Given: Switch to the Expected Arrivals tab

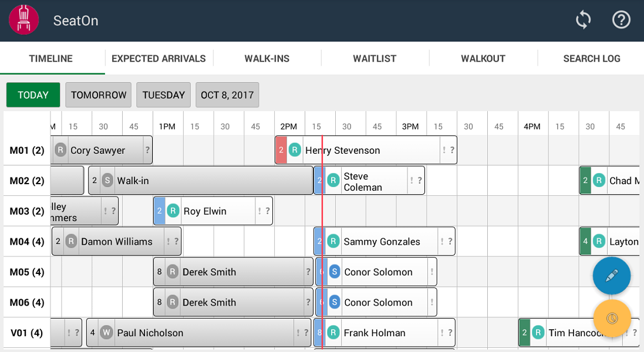Looking at the screenshot, I should pyautogui.click(x=159, y=59).
